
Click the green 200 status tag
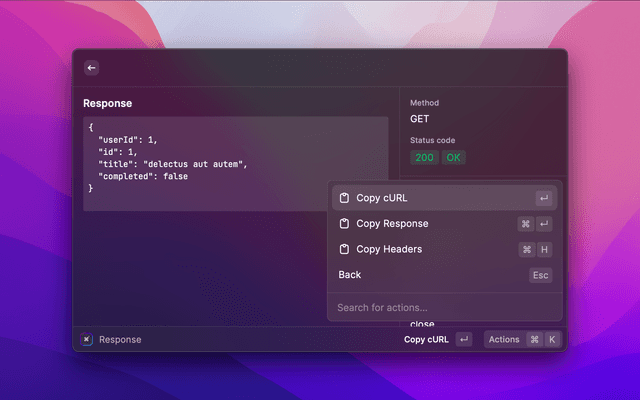click(x=425, y=158)
